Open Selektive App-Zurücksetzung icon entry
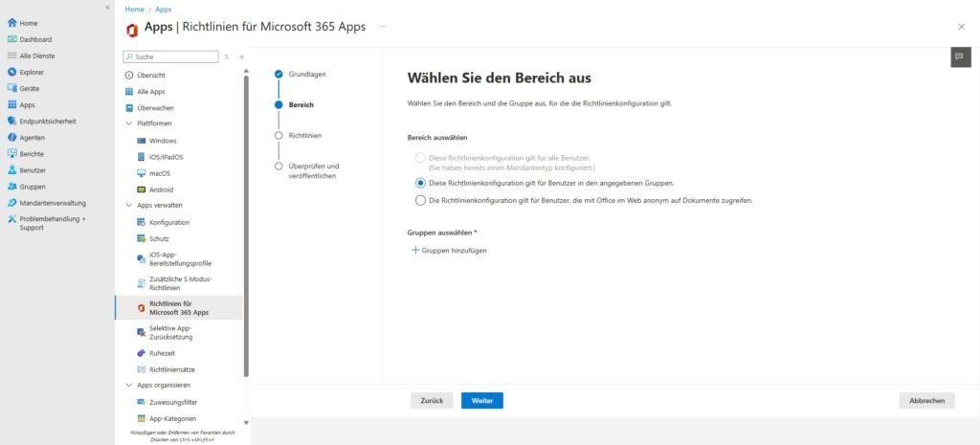Viewport: 980px width, 445px height. point(142,331)
